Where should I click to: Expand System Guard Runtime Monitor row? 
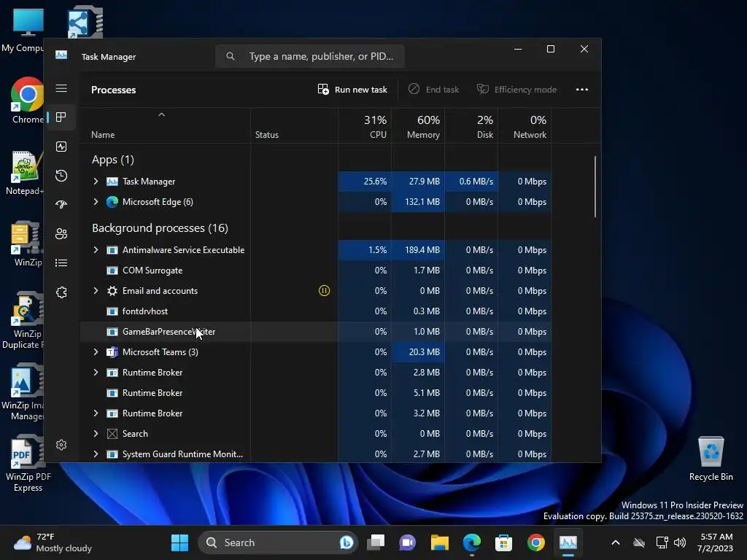(x=96, y=454)
